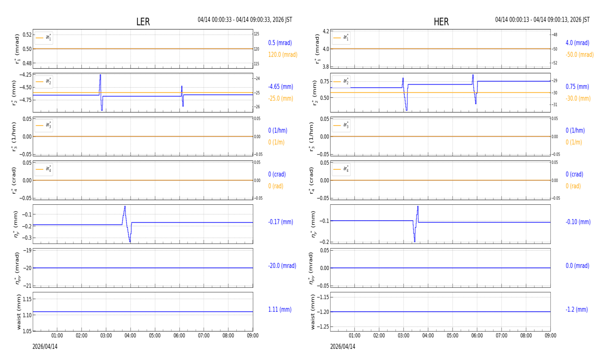Click the ∂r4* legend in HER panel
The image size is (595, 364).
click(341, 169)
